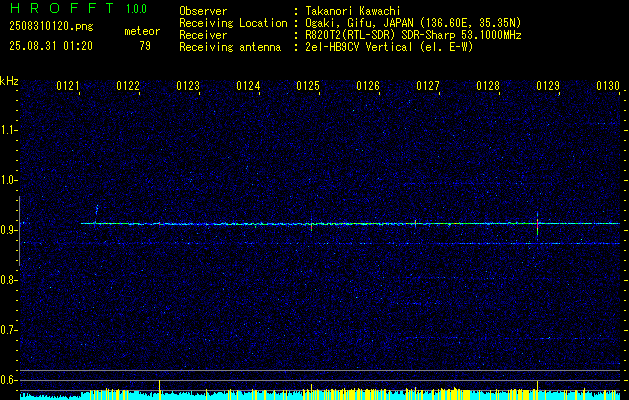
Task: Click the kHz axis unit label
Action: 9,81
